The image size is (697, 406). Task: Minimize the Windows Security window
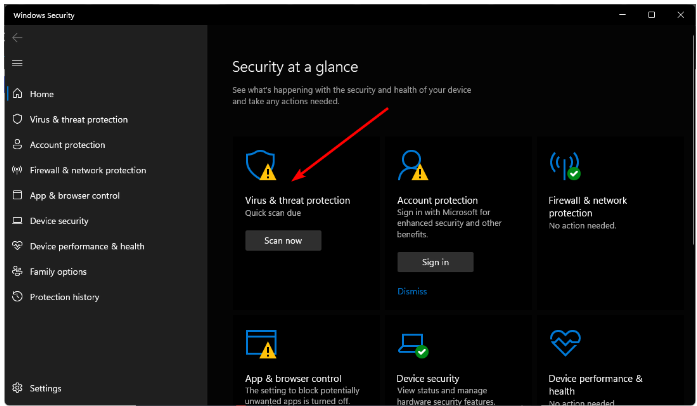pyautogui.click(x=622, y=15)
